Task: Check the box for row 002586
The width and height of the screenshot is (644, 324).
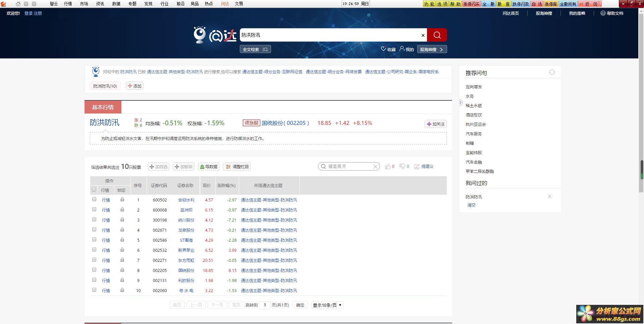Action: click(x=94, y=239)
